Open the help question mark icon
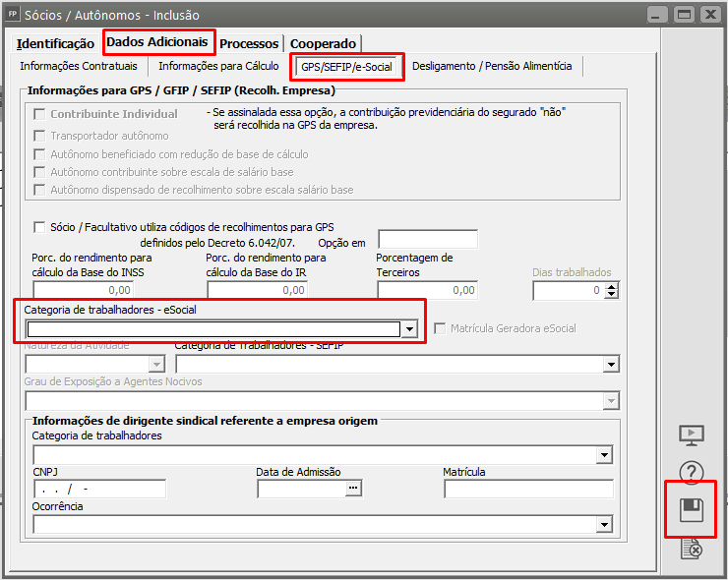728x580 pixels. 692,473
